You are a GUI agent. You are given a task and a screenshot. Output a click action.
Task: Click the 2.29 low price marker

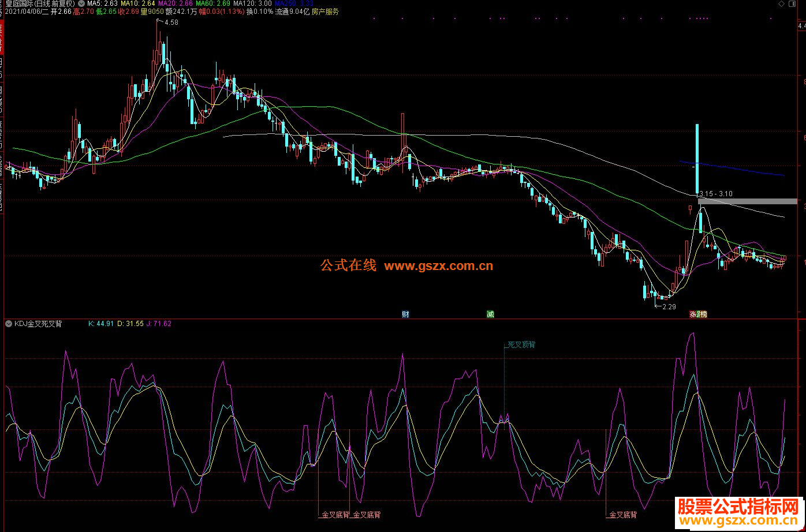tap(669, 306)
